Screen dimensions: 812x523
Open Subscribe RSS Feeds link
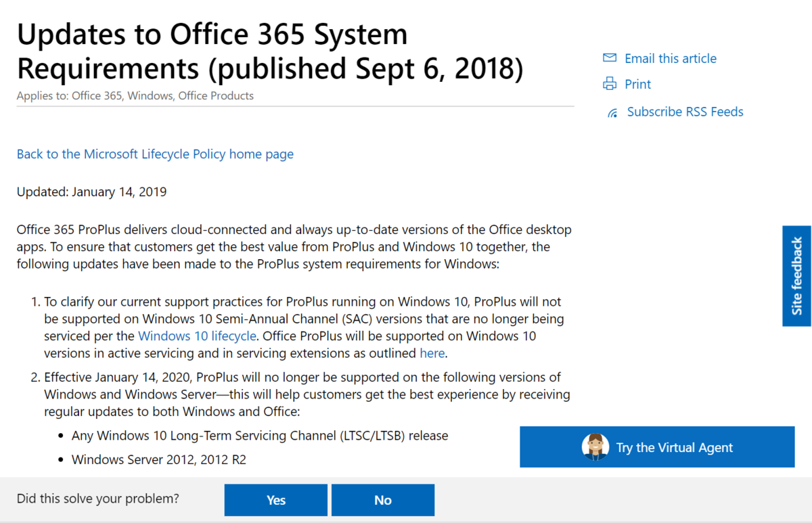tap(685, 112)
